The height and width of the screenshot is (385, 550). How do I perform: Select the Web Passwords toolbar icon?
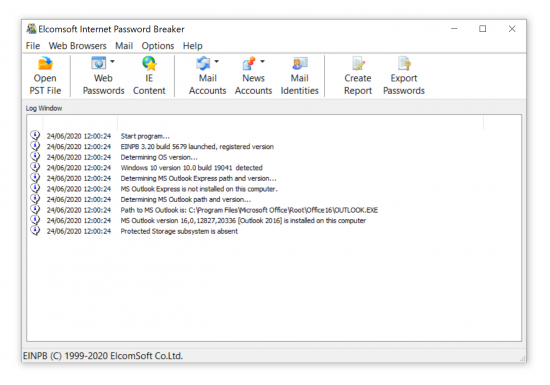pos(99,63)
